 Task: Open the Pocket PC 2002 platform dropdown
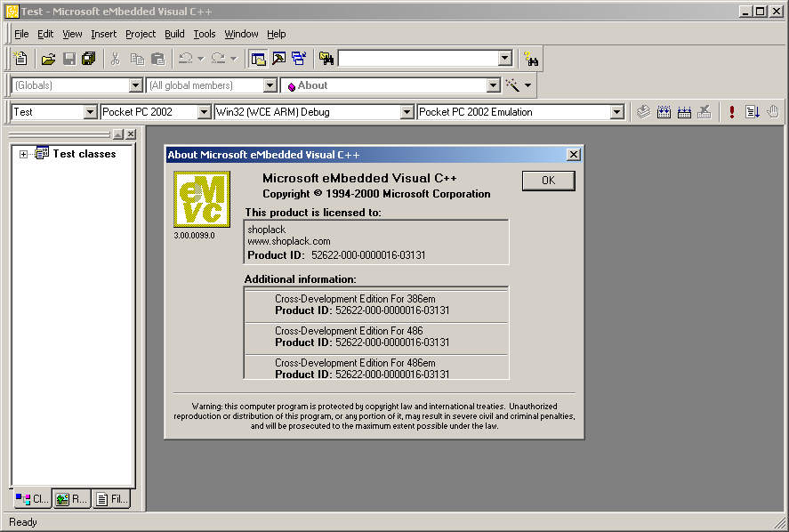click(204, 112)
